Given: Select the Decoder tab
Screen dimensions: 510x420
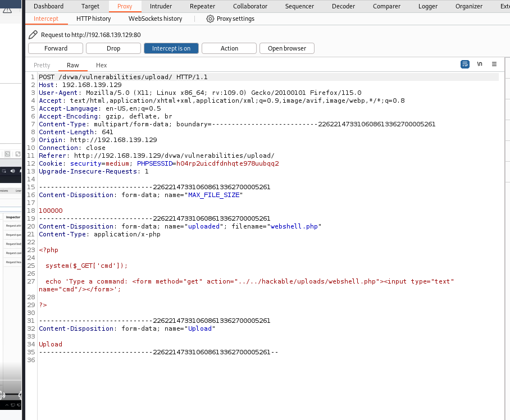Looking at the screenshot, I should click(x=343, y=6).
